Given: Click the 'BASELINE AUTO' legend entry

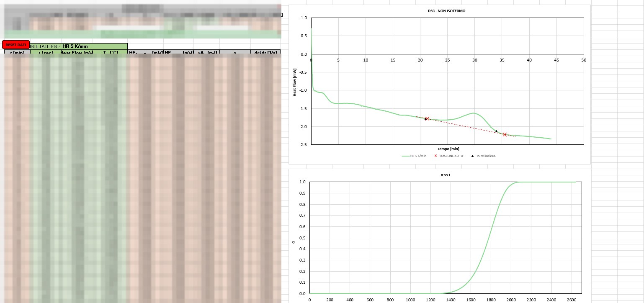Looking at the screenshot, I should (x=449, y=156).
